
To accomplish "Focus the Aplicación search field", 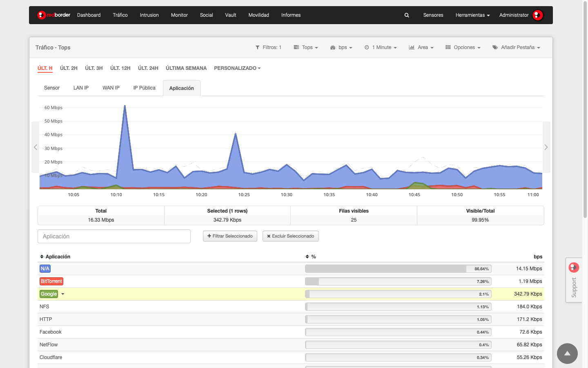I will tap(114, 236).
